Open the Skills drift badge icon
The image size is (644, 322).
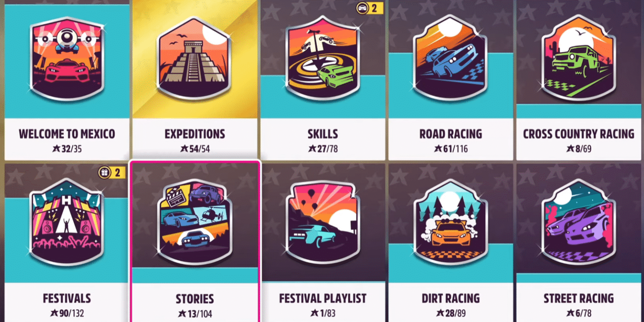323,58
